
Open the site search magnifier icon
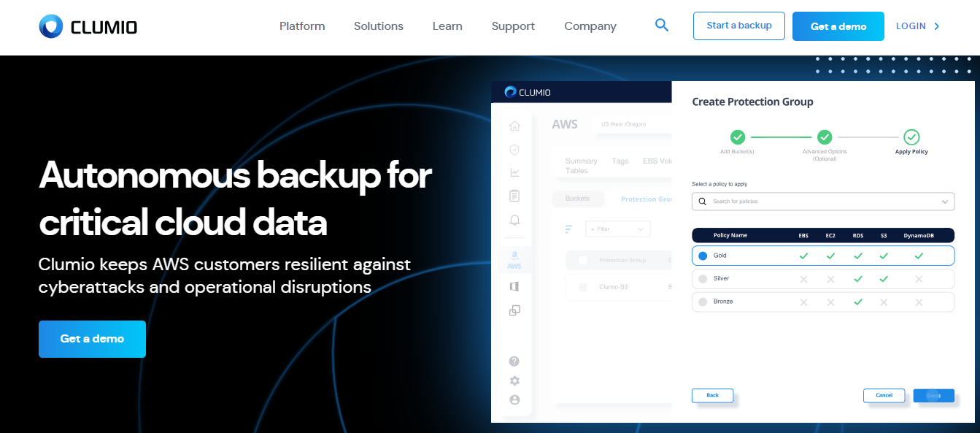click(662, 26)
